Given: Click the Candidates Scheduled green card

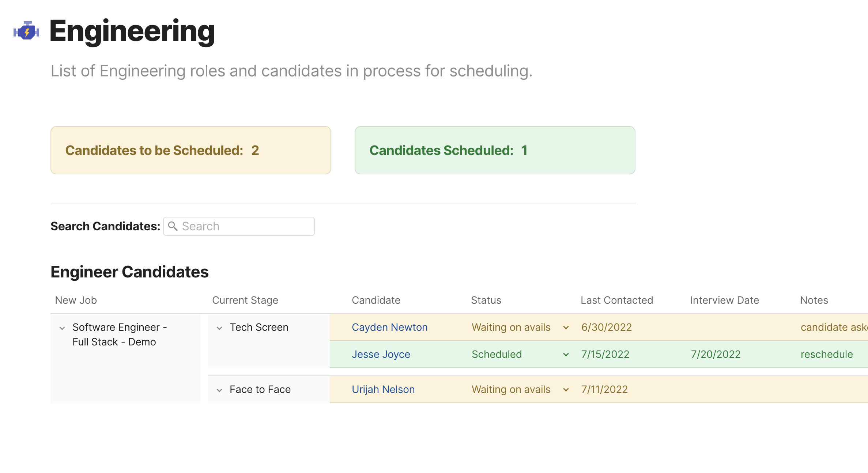Looking at the screenshot, I should click(495, 150).
